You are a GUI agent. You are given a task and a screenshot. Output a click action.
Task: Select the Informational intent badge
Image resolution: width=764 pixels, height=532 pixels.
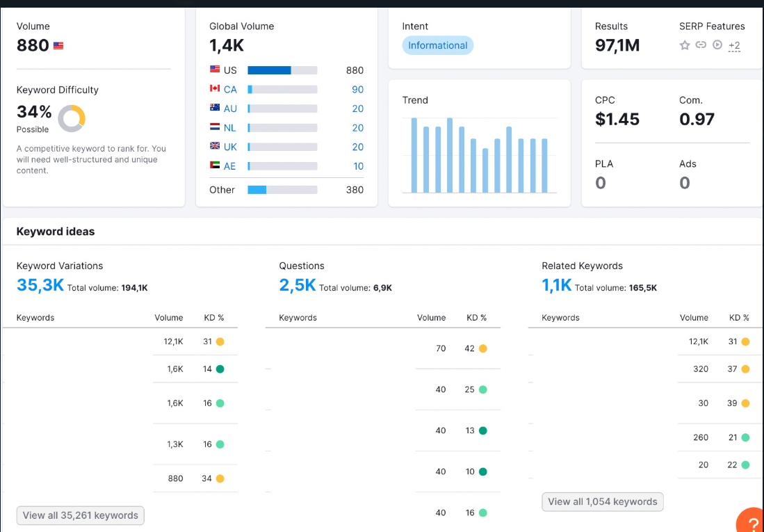[x=437, y=45]
